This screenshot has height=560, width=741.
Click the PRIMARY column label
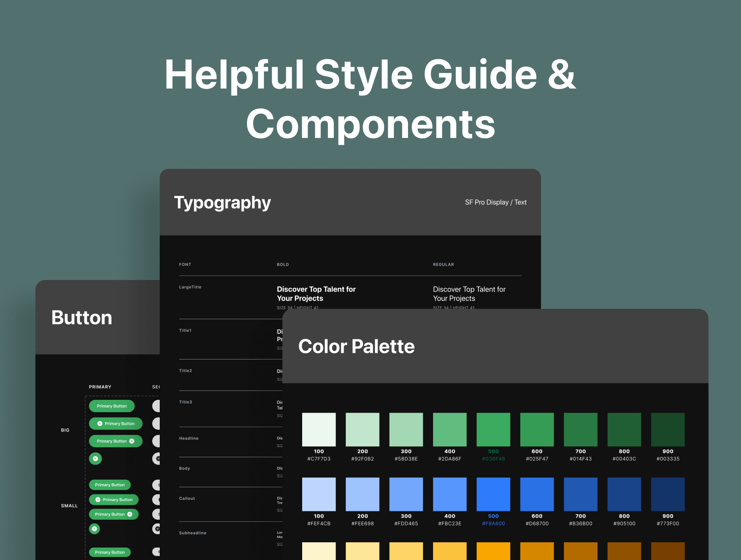click(x=100, y=387)
